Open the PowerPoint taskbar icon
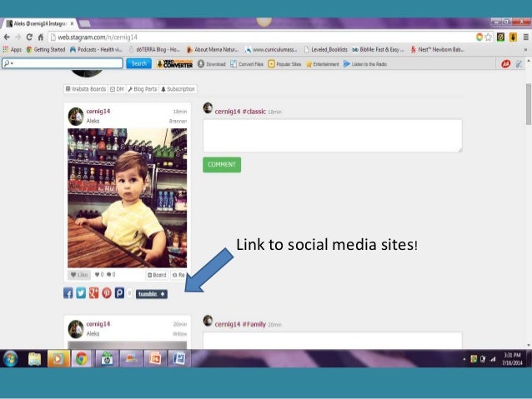Screen dimensions: 532x399 pos(155,359)
